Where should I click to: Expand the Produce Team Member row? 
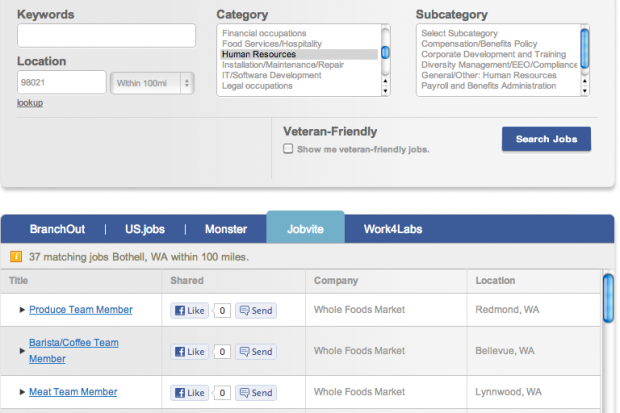[22, 310]
